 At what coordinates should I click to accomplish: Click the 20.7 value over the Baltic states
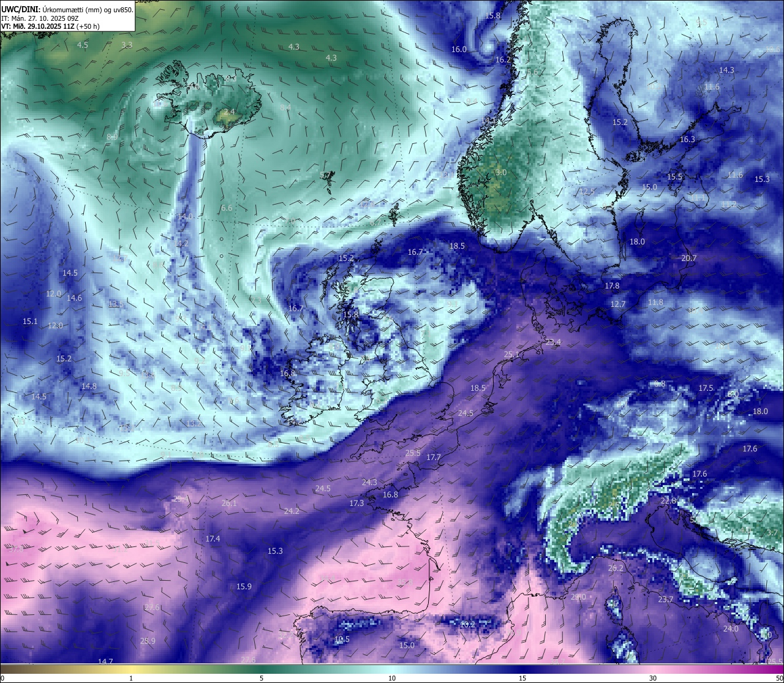point(689,258)
